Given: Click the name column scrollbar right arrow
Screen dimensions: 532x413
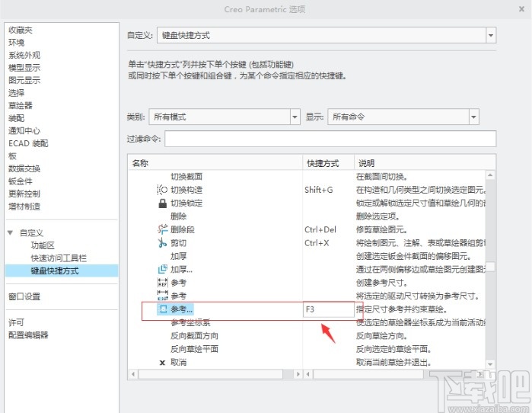Looking at the screenshot, I should pos(298,374).
